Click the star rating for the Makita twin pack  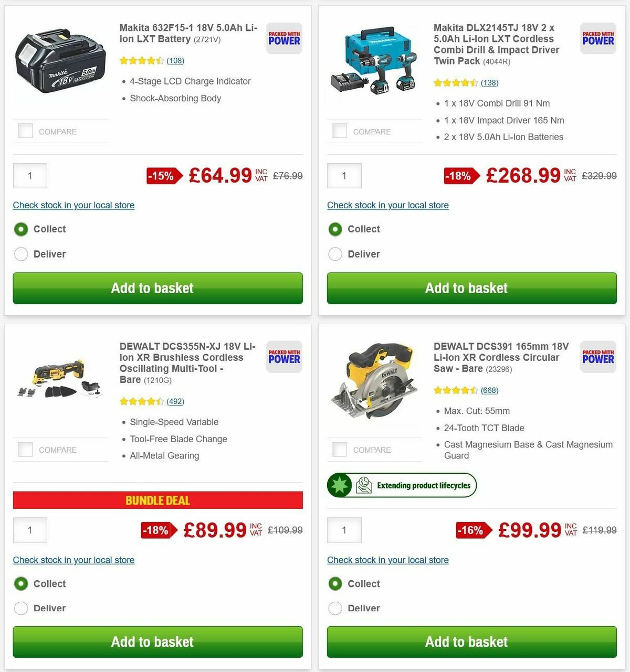456,82
